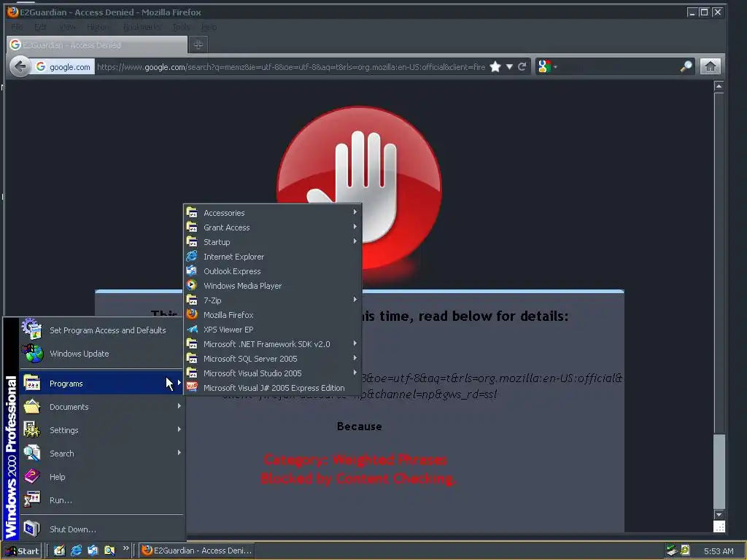
Task: Click the Category: Weighted Phrases text
Action: point(355,459)
